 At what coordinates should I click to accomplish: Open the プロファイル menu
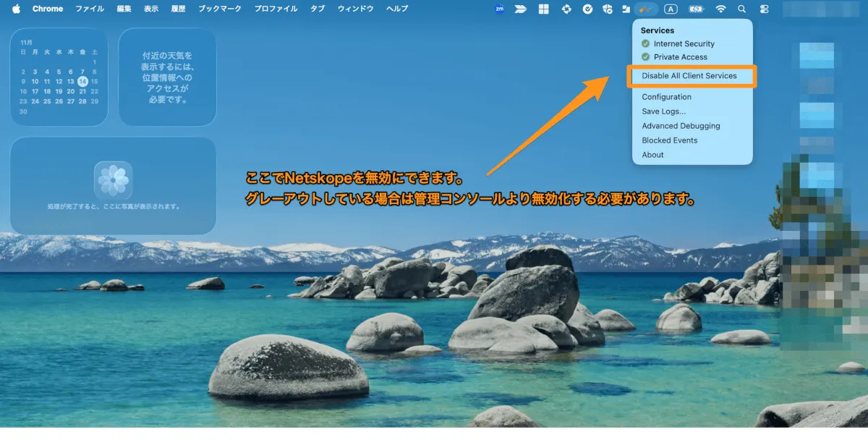(x=276, y=9)
